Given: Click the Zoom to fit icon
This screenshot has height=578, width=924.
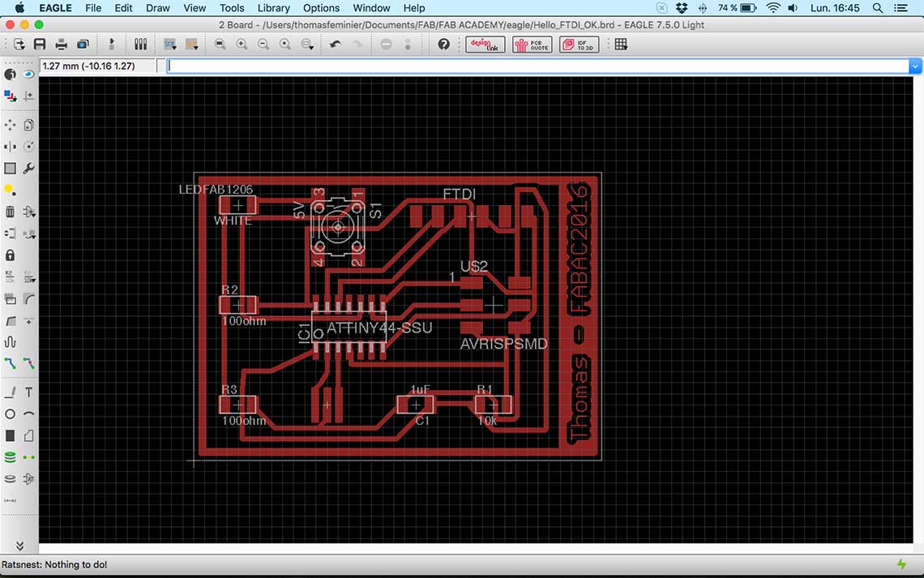Looking at the screenshot, I should click(220, 45).
